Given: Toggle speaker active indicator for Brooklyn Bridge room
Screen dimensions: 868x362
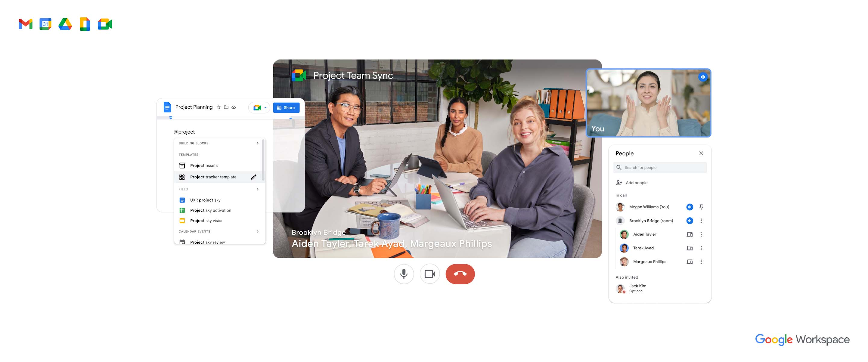Looking at the screenshot, I should (691, 221).
